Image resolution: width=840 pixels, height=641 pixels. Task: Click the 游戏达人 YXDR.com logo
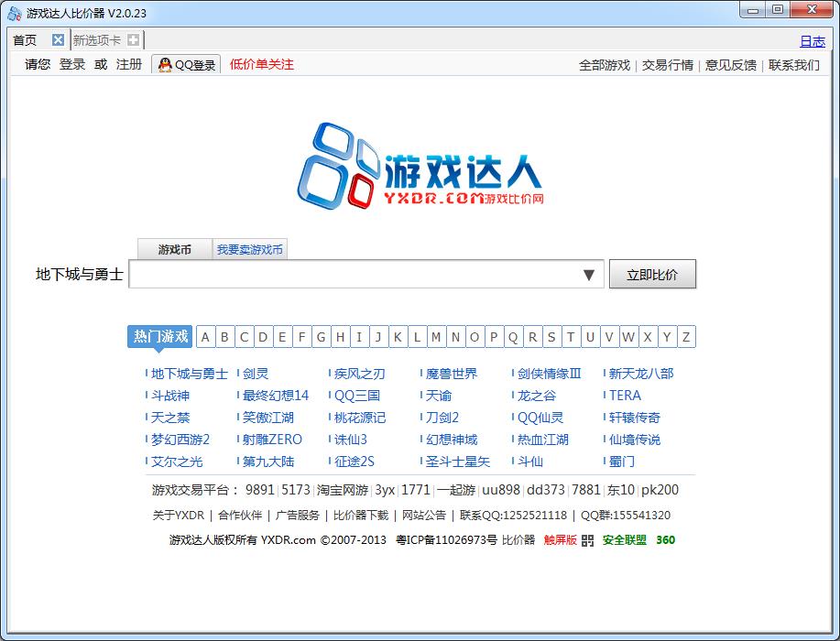(x=420, y=167)
